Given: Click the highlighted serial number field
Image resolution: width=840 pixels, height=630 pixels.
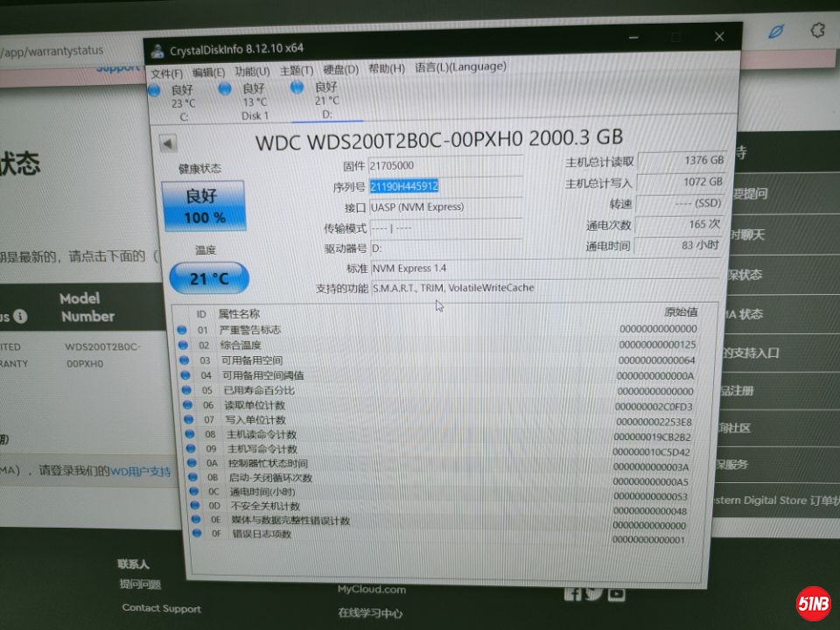Looking at the screenshot, I should point(404,186).
